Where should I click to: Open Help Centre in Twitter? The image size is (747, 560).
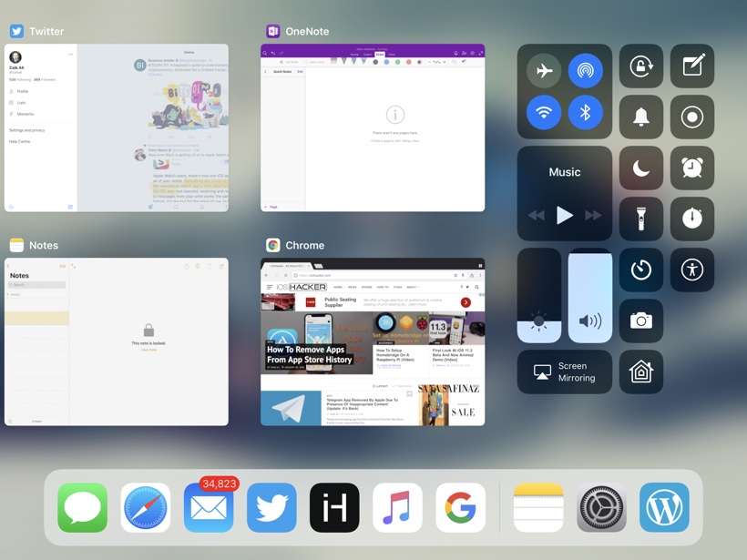click(x=19, y=141)
